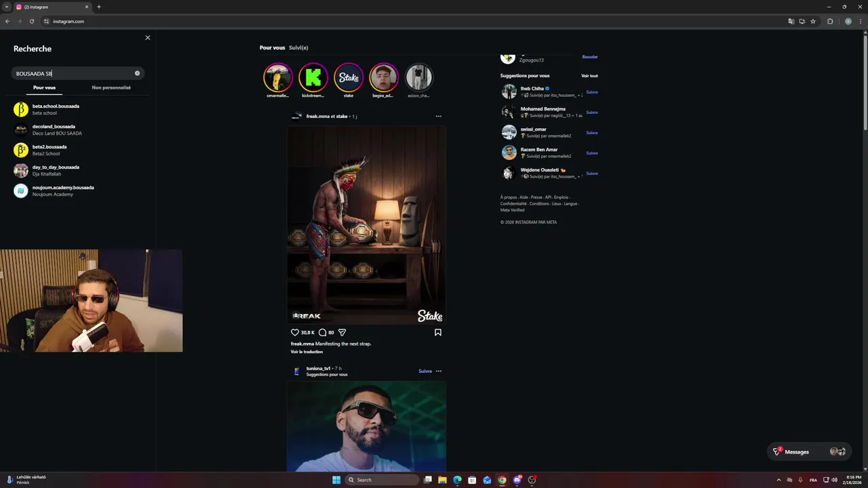The image size is (868, 488).
Task: Follow Racem Ben Amar
Action: click(592, 153)
